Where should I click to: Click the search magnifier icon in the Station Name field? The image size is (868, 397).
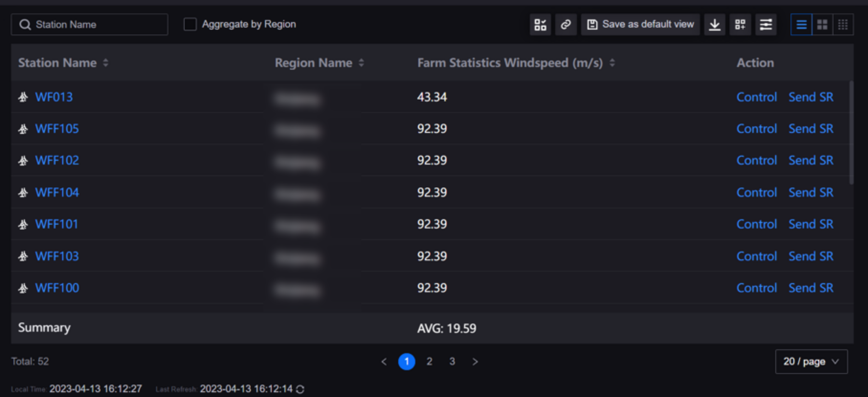(25, 24)
